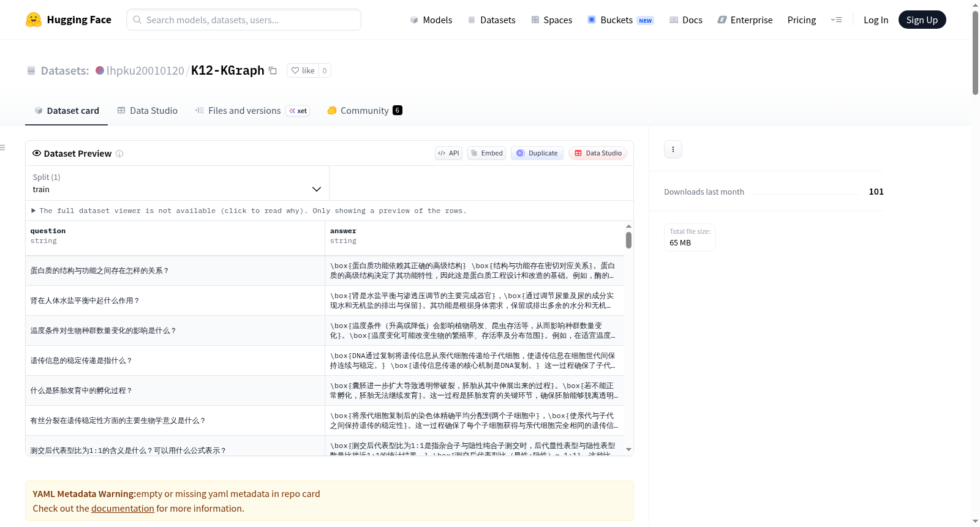
Task: Click the answer cell starting \box{肾是水盐平衡
Action: [475, 301]
